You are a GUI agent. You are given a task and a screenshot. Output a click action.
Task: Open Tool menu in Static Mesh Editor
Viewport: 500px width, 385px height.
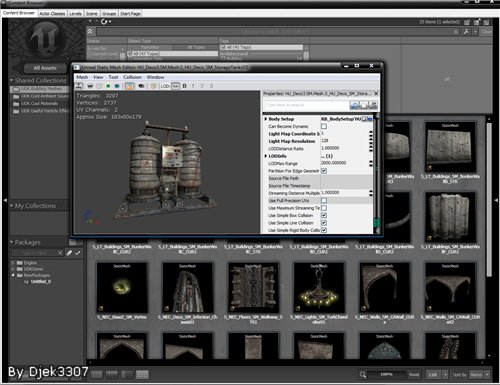(x=113, y=77)
